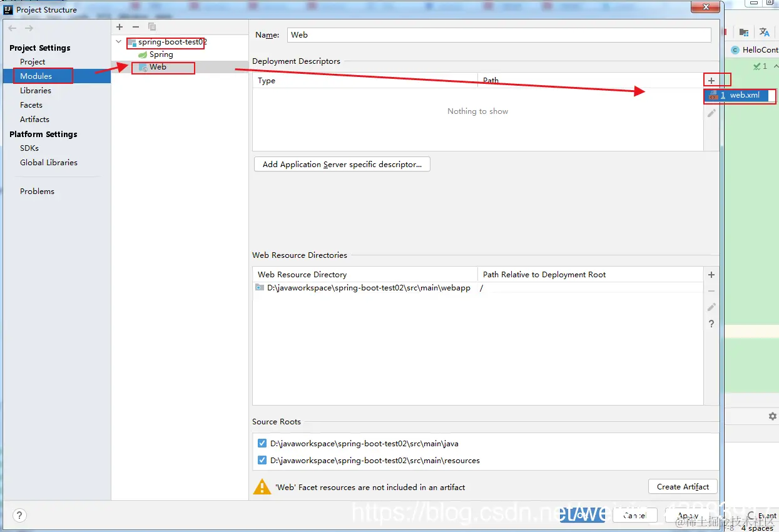Open the HelloCont editor tab in IDE
The height and width of the screenshot is (532, 779).
pos(755,49)
